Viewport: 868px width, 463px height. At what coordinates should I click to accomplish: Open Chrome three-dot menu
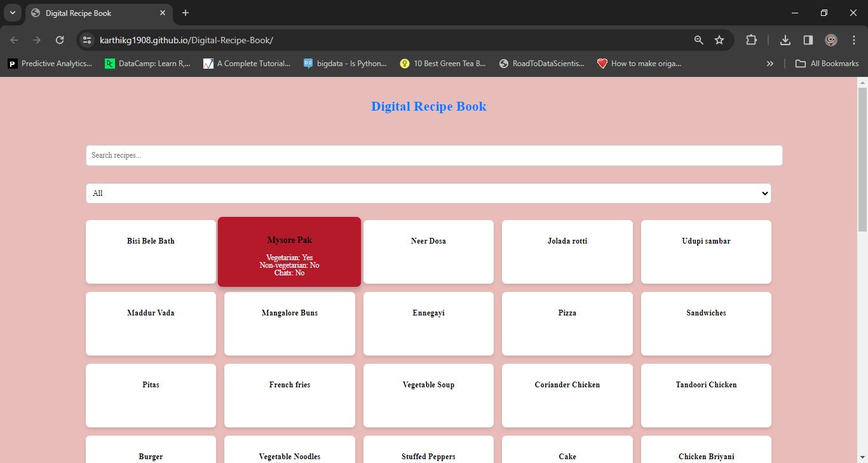click(x=854, y=40)
